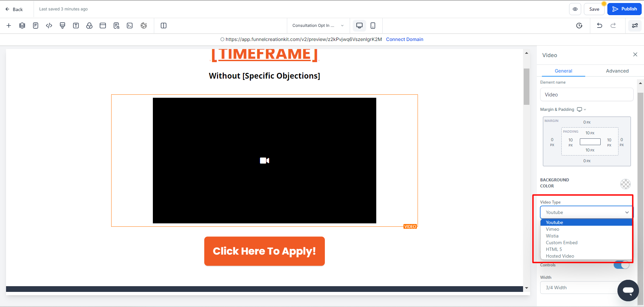
Task: Click the Element name input field
Action: tap(587, 95)
